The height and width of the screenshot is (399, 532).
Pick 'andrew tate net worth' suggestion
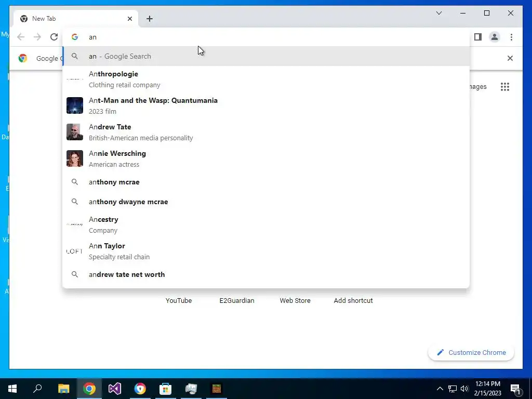[x=266, y=274]
